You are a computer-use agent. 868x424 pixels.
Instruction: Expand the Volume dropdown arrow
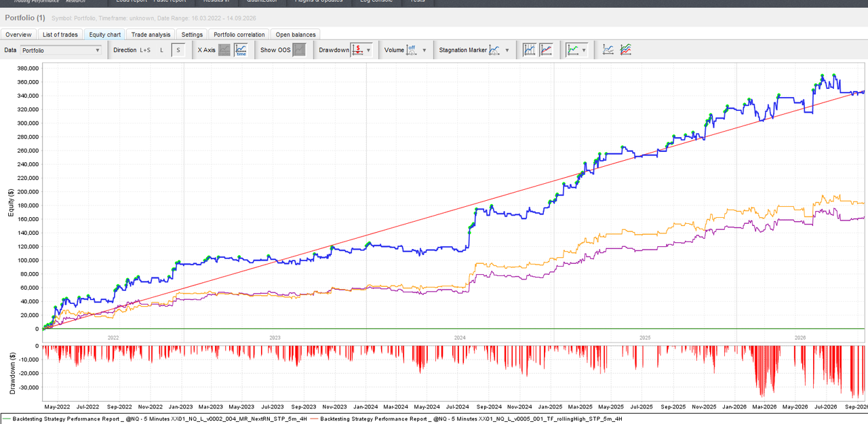pyautogui.click(x=425, y=50)
